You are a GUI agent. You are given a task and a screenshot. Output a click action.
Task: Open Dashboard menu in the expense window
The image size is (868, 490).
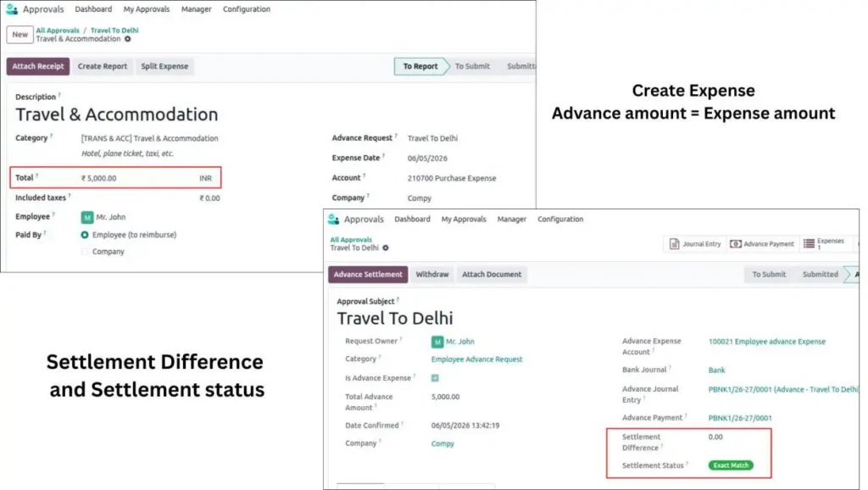pyautogui.click(x=93, y=9)
